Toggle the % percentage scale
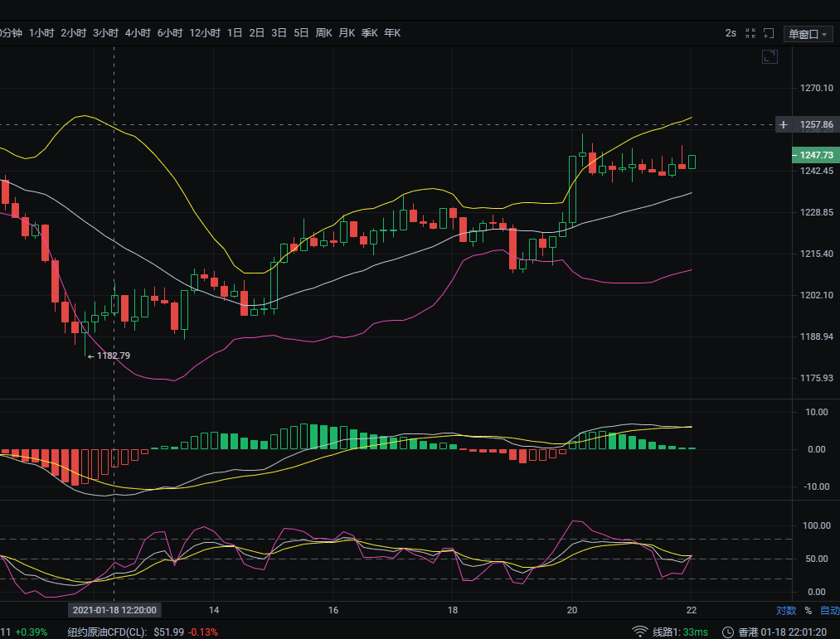This screenshot has width=840, height=639. [x=808, y=611]
